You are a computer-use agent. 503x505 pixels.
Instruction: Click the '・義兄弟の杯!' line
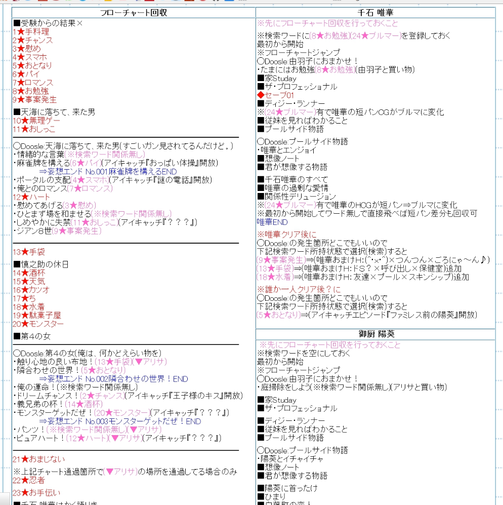(58, 404)
